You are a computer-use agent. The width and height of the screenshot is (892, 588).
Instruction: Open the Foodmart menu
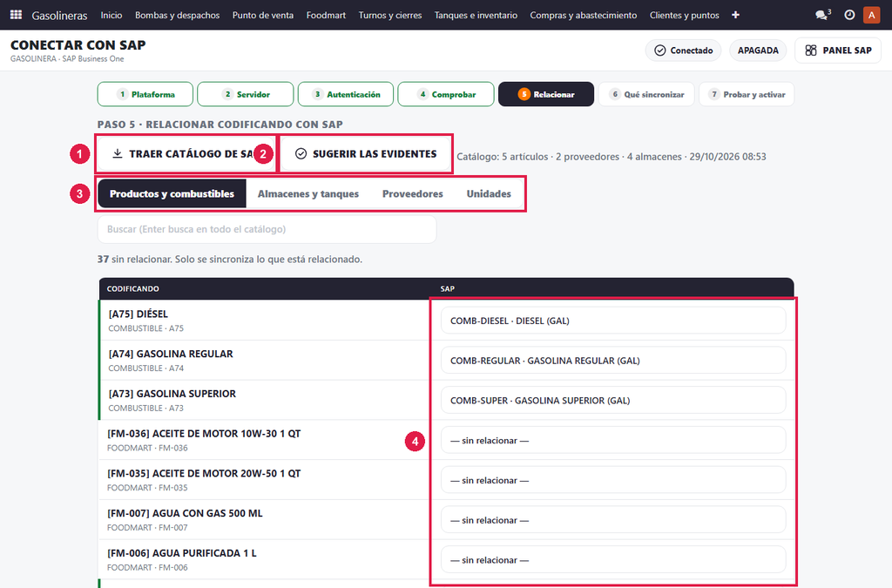coord(326,16)
